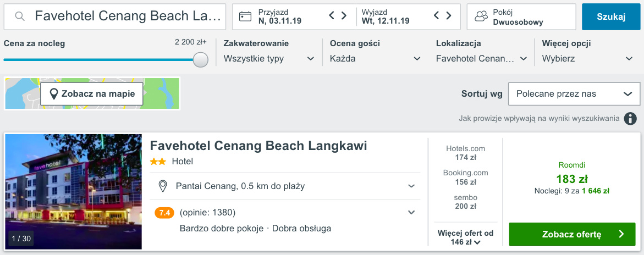
Task: Click the guests people icon
Action: [x=481, y=17]
